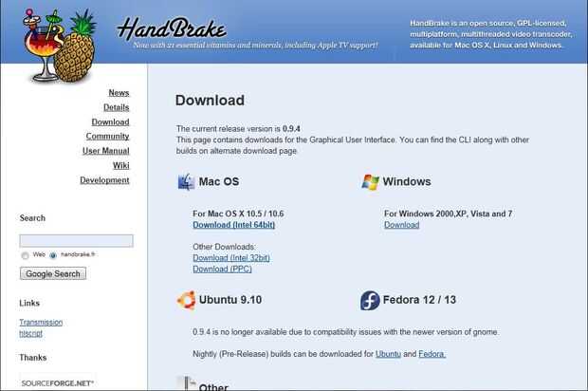Open the News page
Screen dimensions: 588x391
coord(119,93)
